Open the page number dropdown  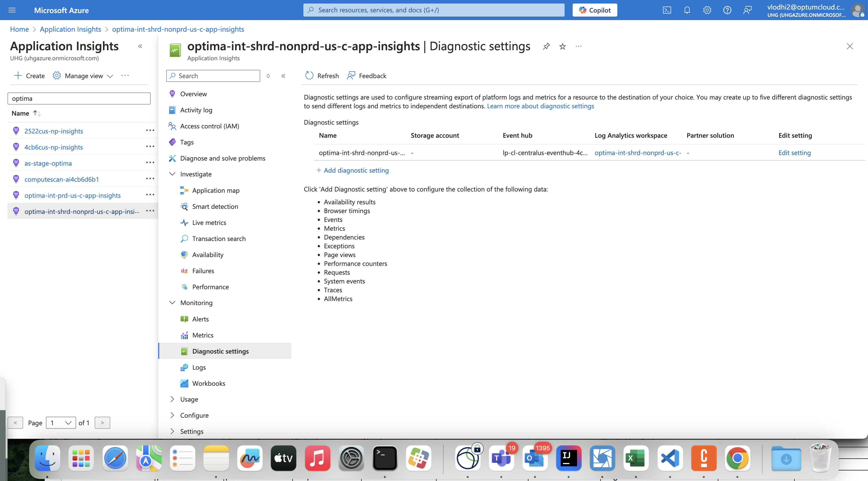[61, 423]
